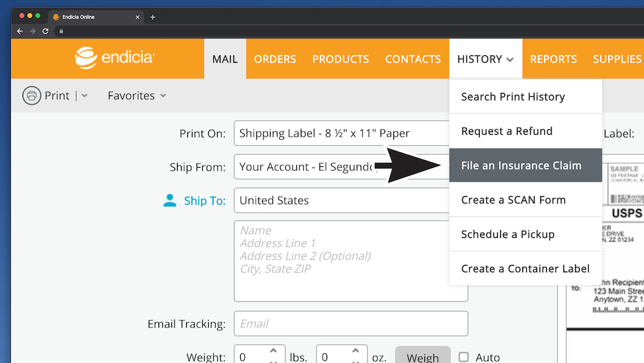Click the printer icon next to Print
Viewport: 644px width, 363px height.
pyautogui.click(x=32, y=96)
